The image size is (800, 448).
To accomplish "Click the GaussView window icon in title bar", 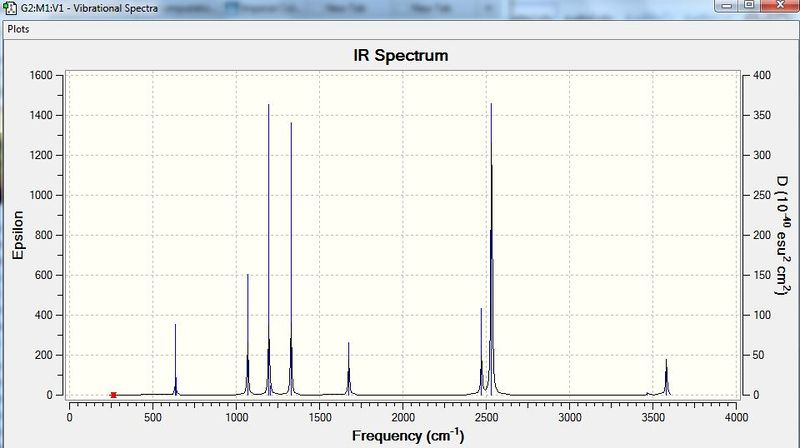I will point(10,8).
